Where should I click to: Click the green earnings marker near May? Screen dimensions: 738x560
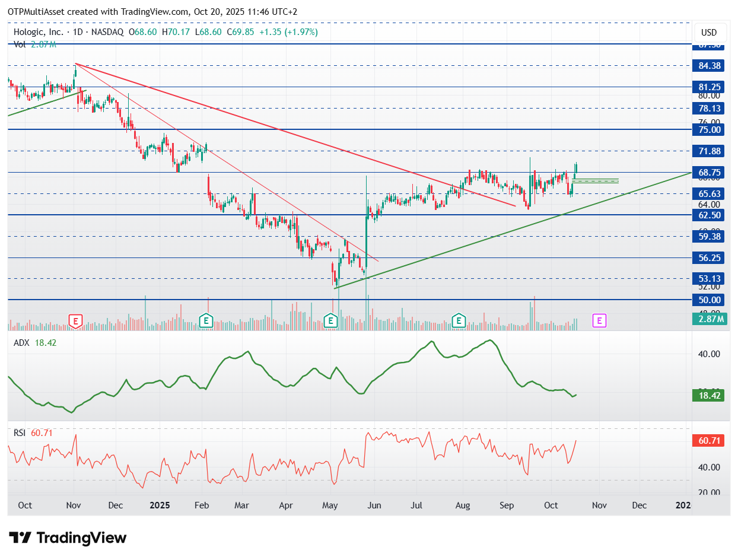point(331,322)
